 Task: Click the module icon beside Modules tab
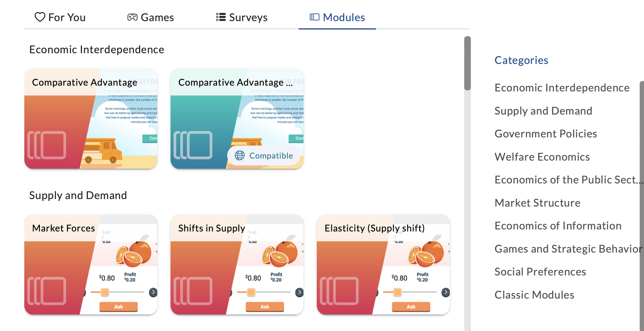[x=314, y=17]
